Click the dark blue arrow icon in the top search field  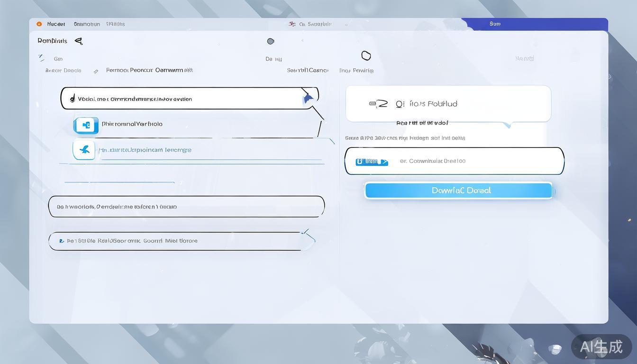tap(308, 98)
